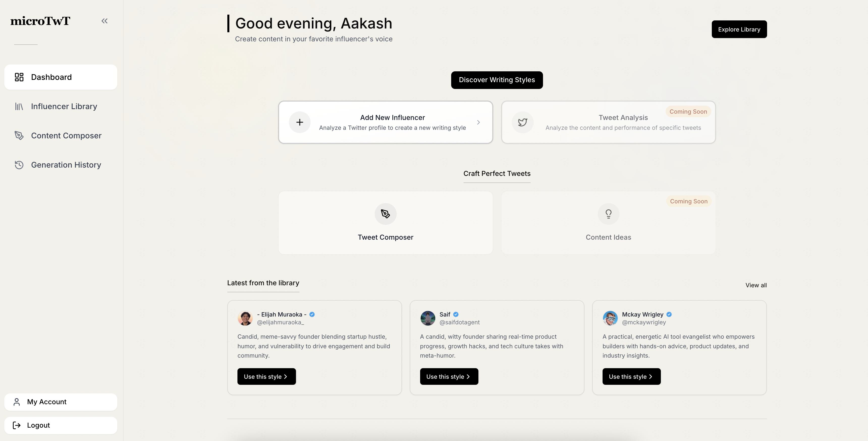Click the Generation History clock icon
This screenshot has width=868, height=441.
[x=19, y=165]
